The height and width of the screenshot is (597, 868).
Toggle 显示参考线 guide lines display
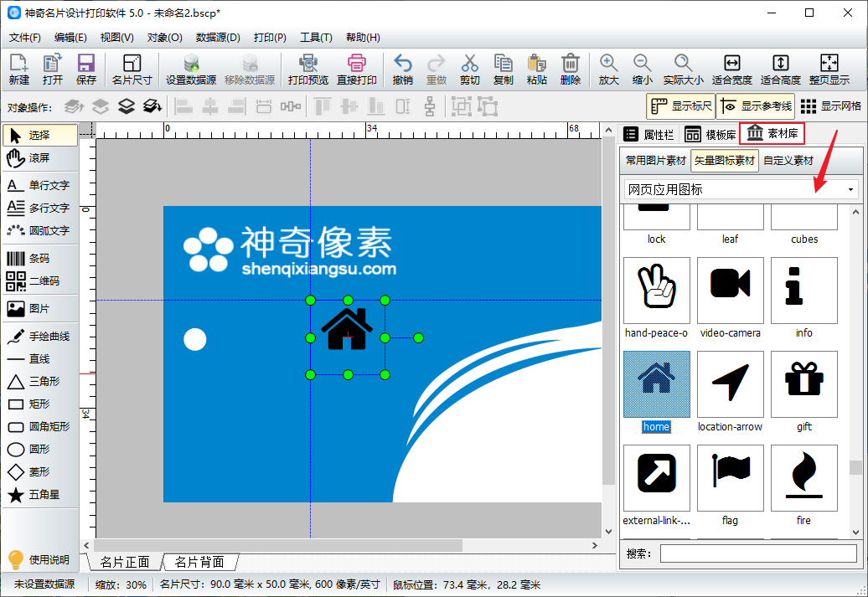[755, 106]
